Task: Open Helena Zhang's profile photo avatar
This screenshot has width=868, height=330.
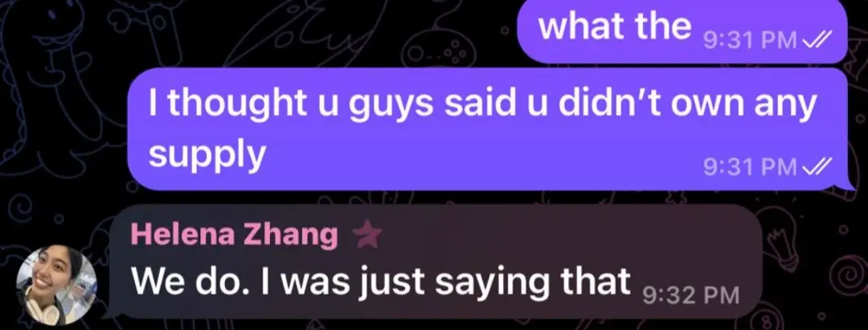Action: tap(57, 285)
